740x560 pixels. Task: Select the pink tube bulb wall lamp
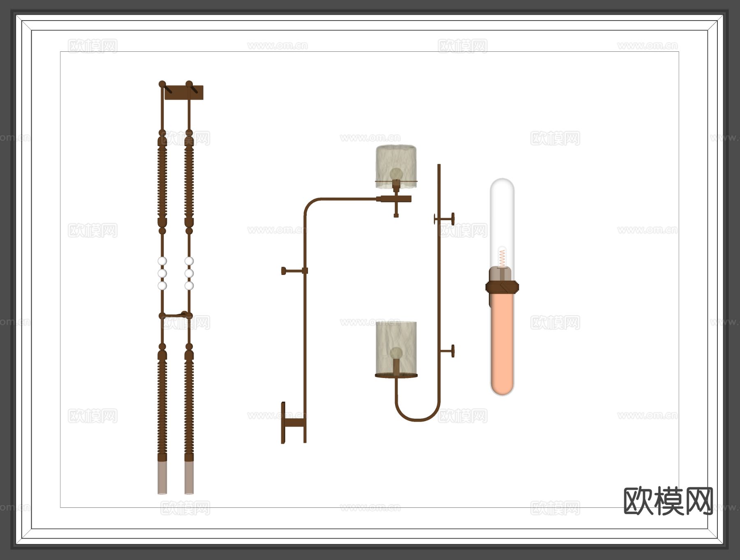tap(502, 287)
